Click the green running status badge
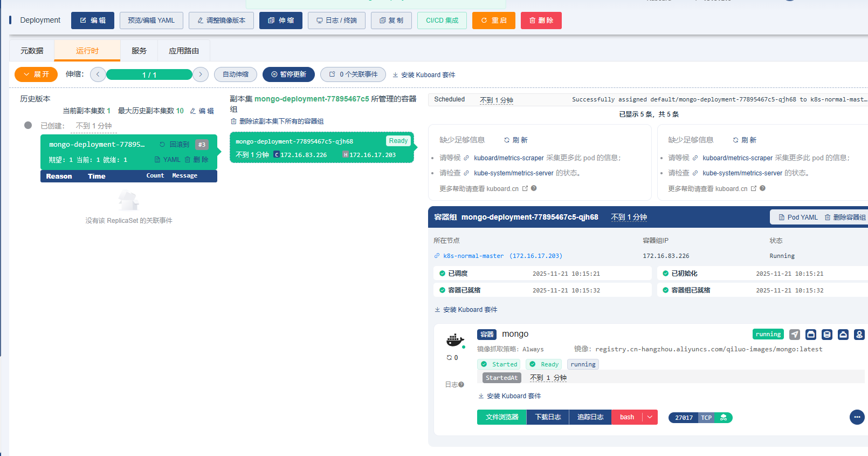The height and width of the screenshot is (456, 868). coord(768,335)
